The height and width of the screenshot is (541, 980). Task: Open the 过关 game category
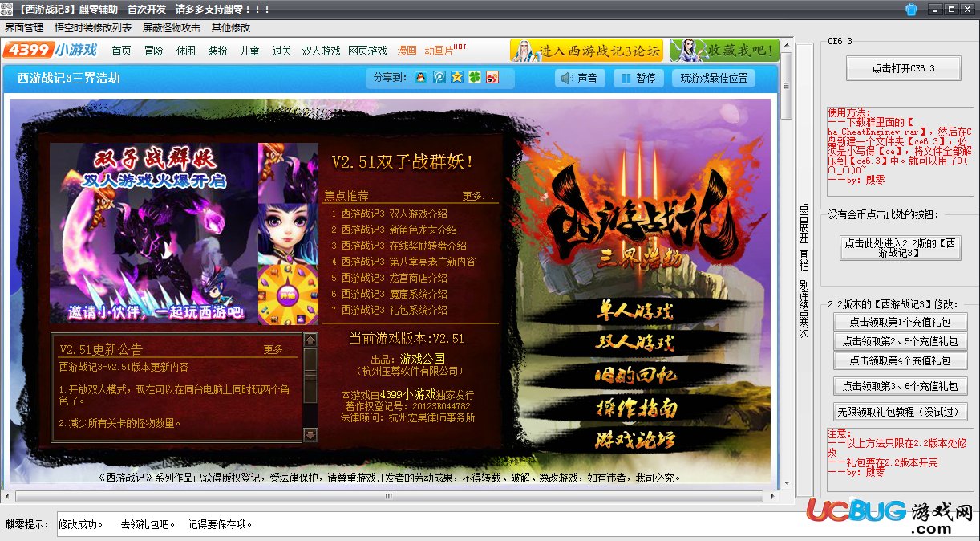pyautogui.click(x=281, y=51)
